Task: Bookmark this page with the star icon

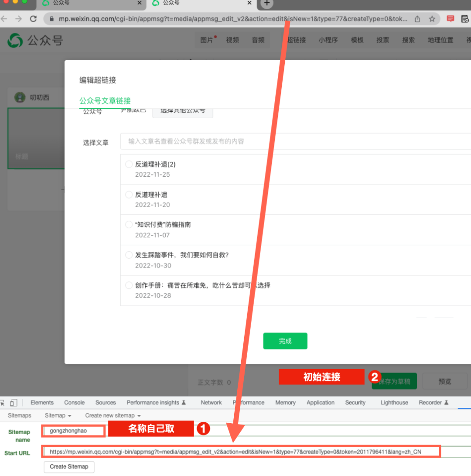Action: pyautogui.click(x=432, y=19)
